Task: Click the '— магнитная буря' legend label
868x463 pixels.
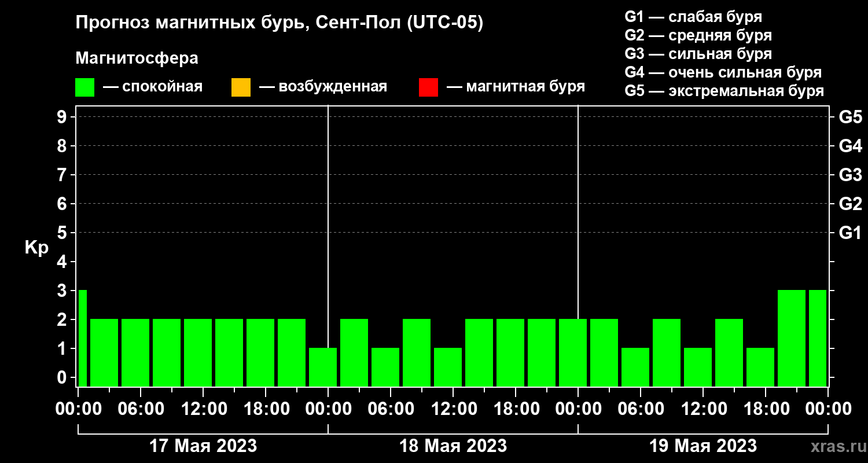Action: pos(516,87)
